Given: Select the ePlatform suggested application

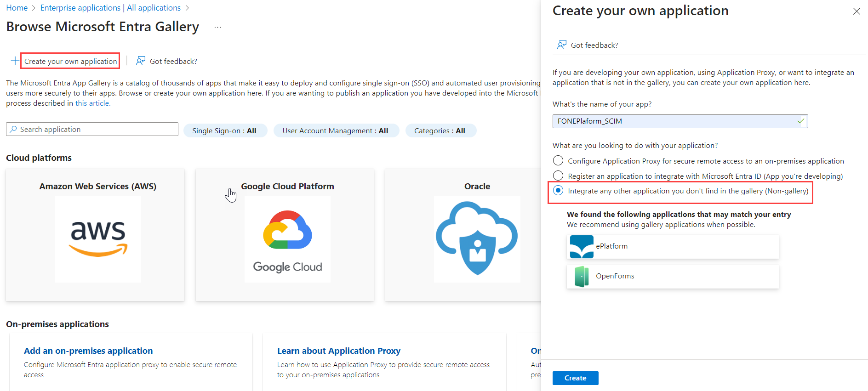Looking at the screenshot, I should tap(673, 247).
